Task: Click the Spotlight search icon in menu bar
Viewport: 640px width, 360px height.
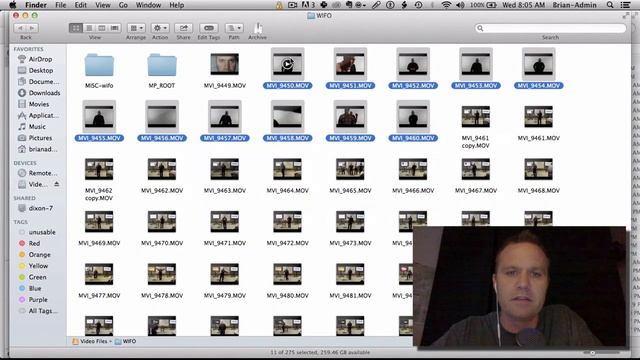Action: pos(610,5)
